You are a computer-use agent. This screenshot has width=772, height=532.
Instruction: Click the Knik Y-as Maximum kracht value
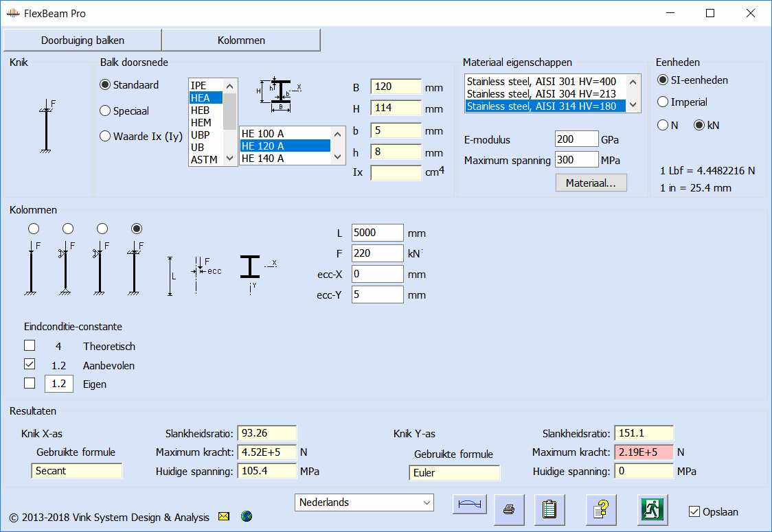644,452
